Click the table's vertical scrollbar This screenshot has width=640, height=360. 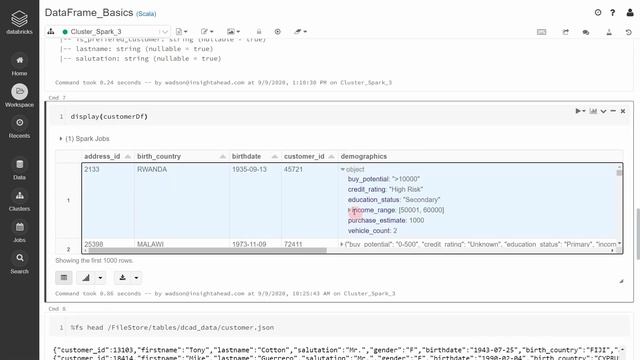coord(619,173)
